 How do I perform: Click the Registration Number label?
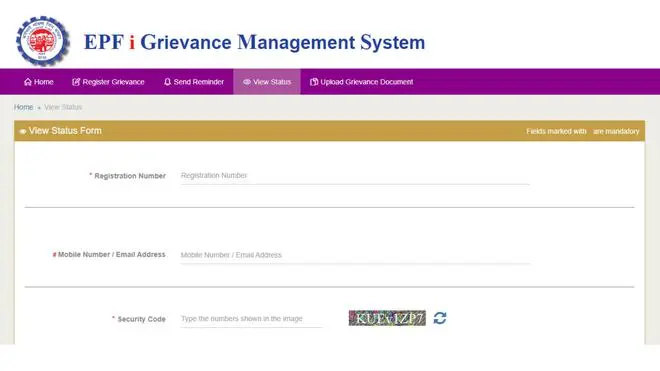[128, 176]
